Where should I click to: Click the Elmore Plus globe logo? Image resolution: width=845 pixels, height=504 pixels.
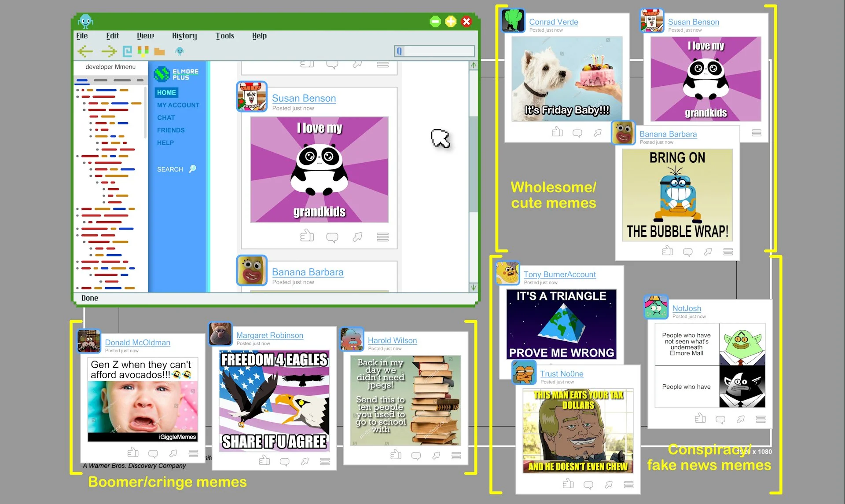[162, 74]
